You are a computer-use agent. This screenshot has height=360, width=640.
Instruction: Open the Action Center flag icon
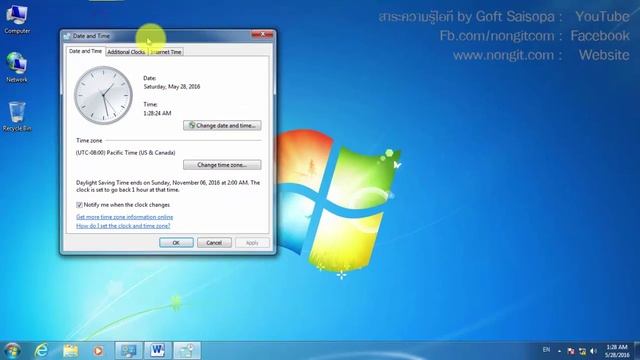click(571, 351)
